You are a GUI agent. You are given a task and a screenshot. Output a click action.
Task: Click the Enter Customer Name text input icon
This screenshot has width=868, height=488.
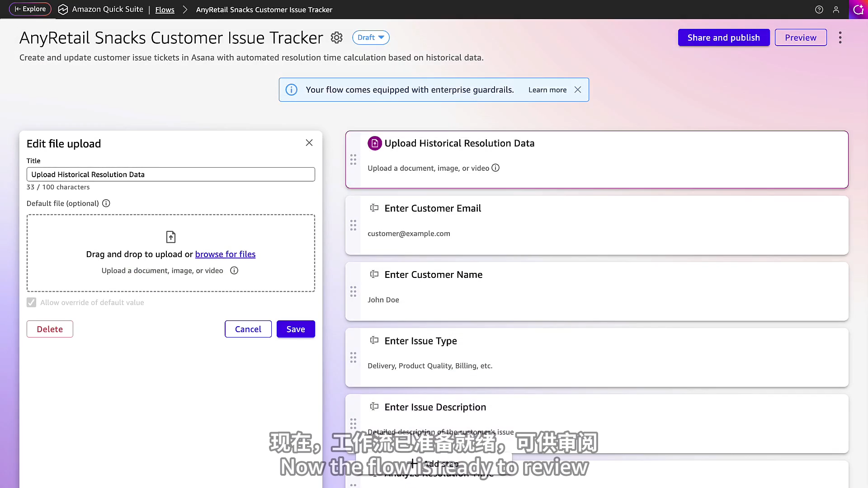[x=374, y=274]
